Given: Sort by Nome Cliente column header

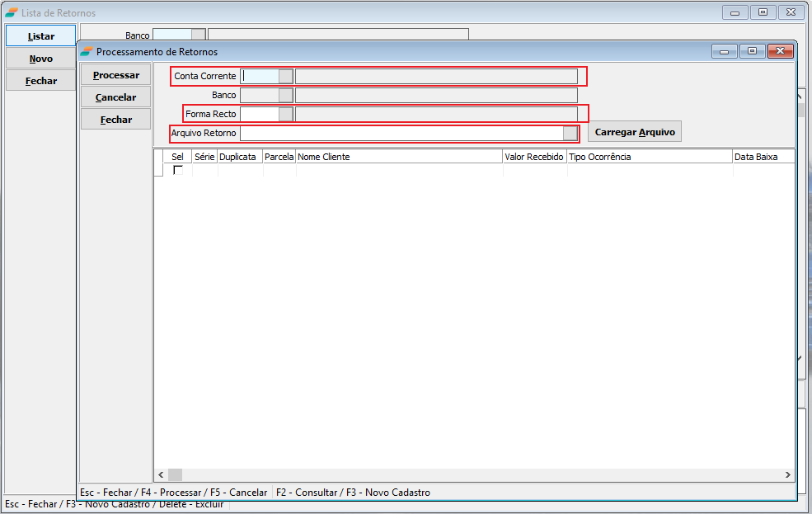Looking at the screenshot, I should click(399, 157).
